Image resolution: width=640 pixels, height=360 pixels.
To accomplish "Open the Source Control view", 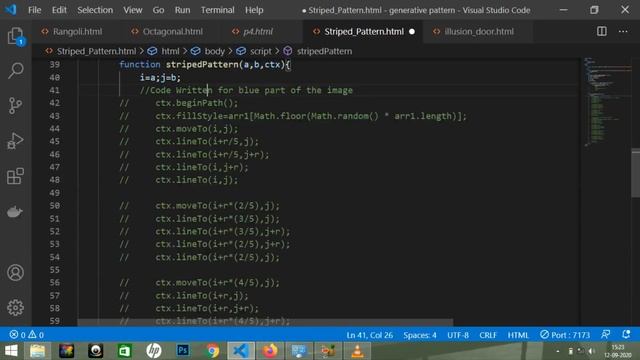I will (16, 106).
